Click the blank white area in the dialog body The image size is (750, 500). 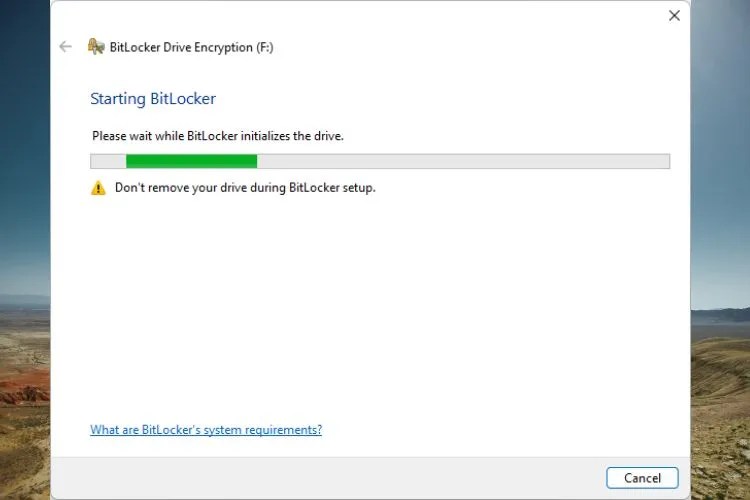pos(370,306)
